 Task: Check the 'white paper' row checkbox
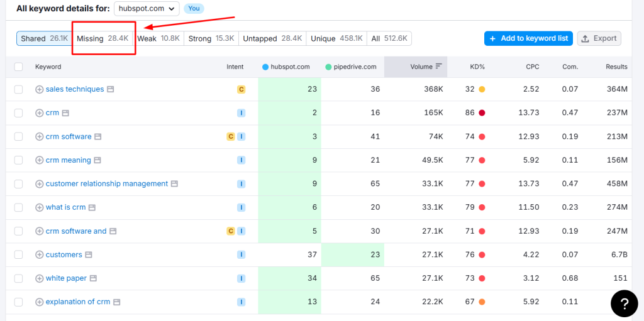(x=18, y=278)
